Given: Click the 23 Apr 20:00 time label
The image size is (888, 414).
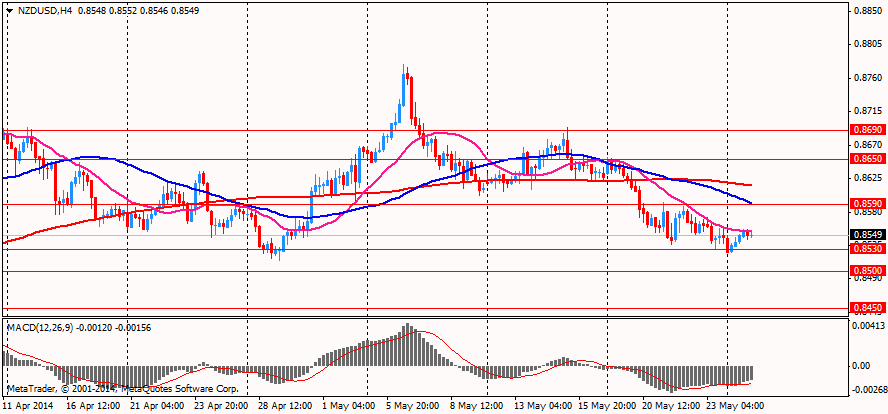Looking at the screenshot, I should click(x=222, y=406).
